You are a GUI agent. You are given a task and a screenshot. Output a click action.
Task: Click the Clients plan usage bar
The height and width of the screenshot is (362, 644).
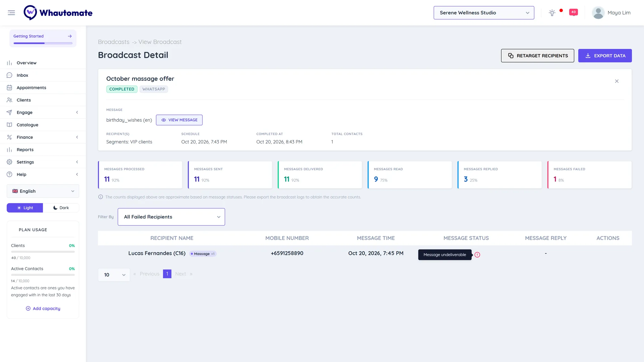point(43,252)
